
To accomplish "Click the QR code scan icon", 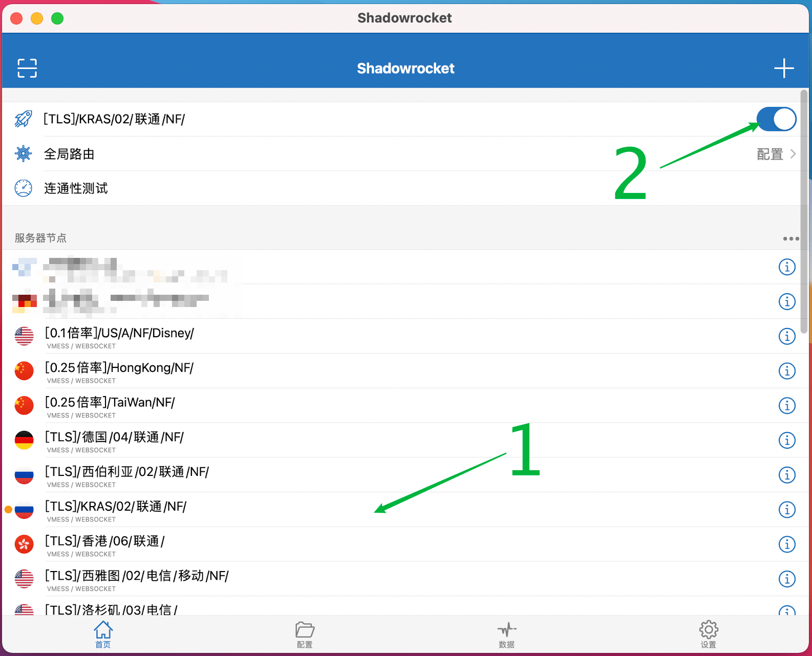I will coord(27,68).
